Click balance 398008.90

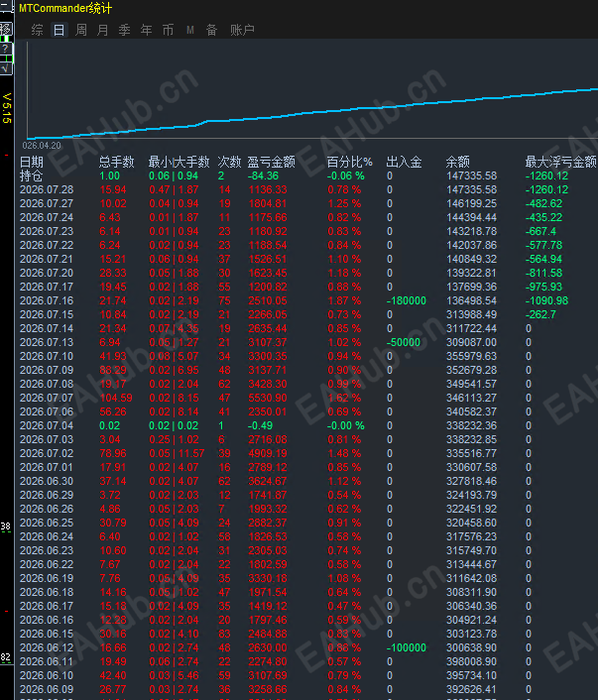point(472,661)
